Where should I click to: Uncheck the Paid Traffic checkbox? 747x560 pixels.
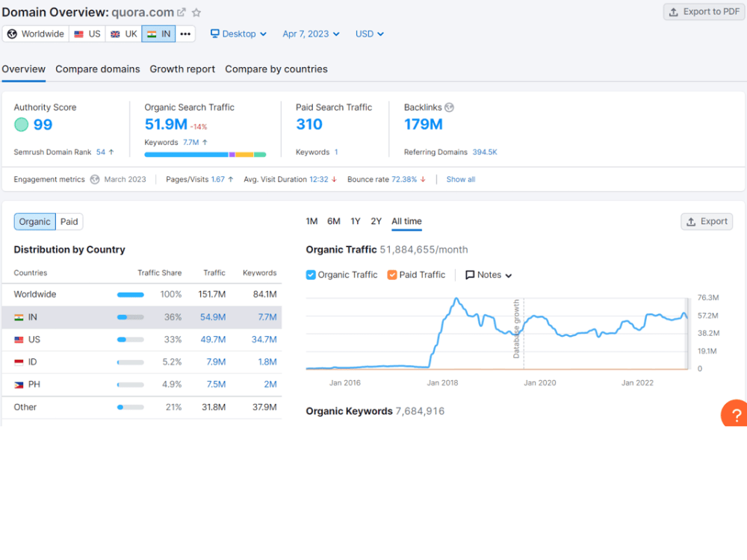392,276
